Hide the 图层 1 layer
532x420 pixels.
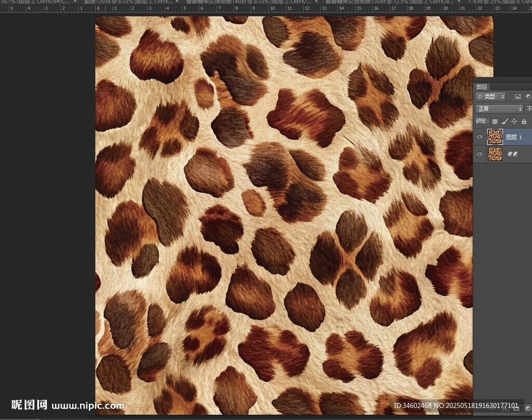tap(480, 137)
